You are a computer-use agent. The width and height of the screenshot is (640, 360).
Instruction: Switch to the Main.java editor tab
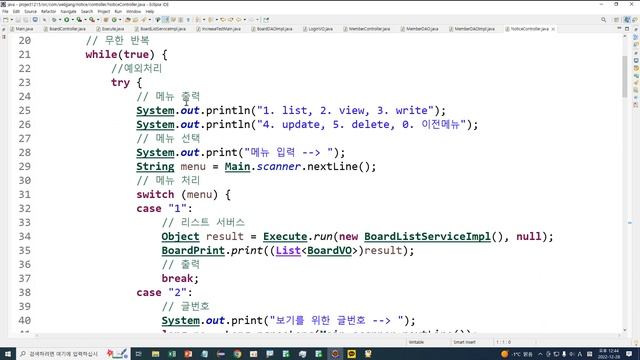point(22,29)
